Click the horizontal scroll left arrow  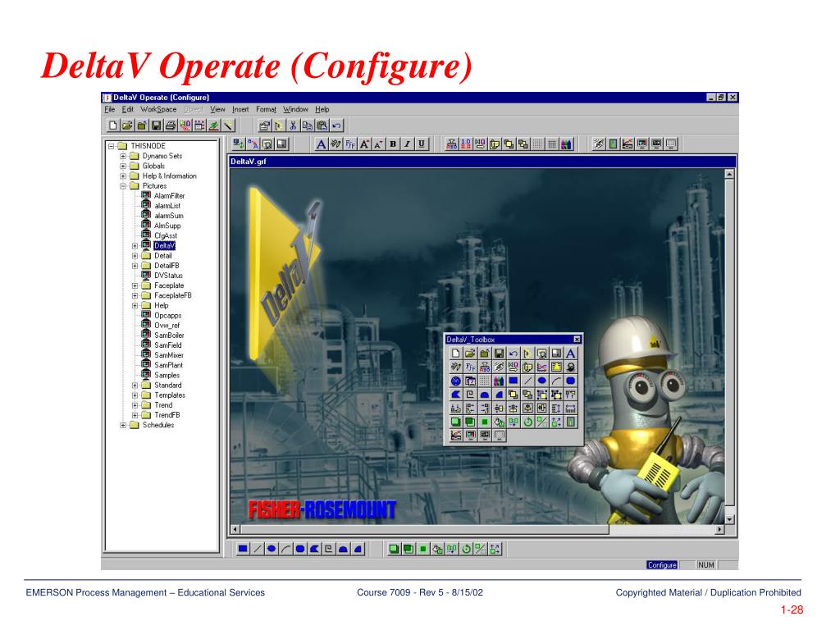pyautogui.click(x=235, y=529)
